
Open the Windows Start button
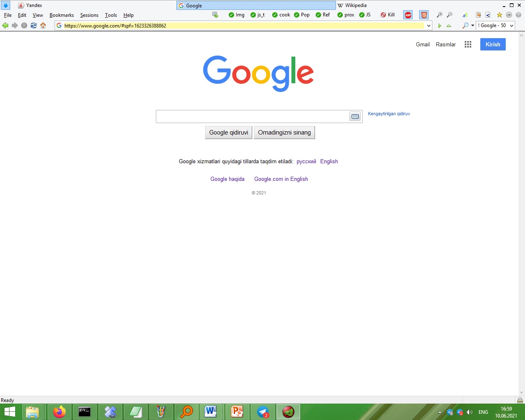click(9, 412)
